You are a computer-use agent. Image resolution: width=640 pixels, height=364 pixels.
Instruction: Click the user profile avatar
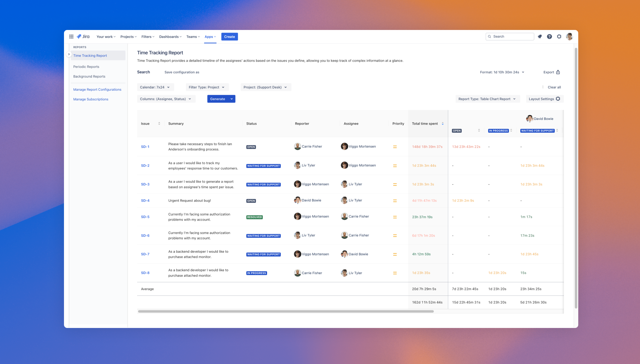(569, 36)
